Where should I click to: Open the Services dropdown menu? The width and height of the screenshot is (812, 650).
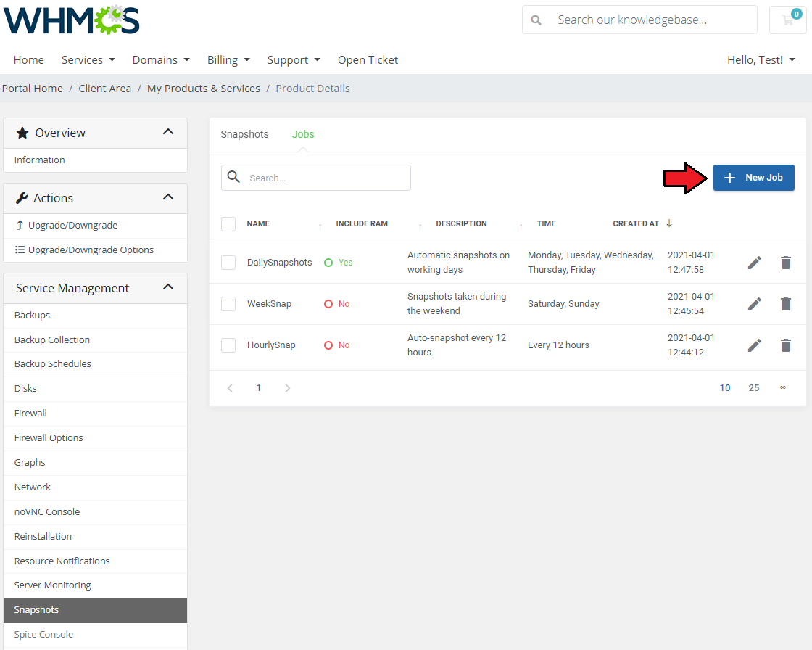[x=88, y=60]
